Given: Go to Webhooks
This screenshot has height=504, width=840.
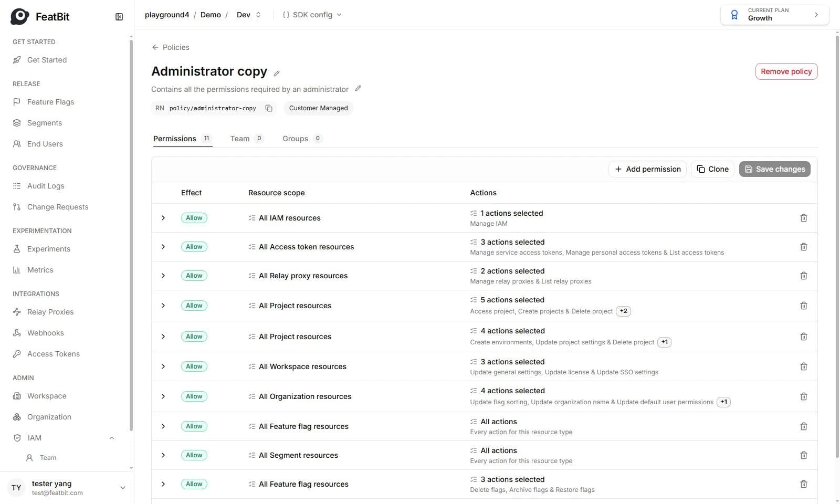Looking at the screenshot, I should click(x=46, y=333).
